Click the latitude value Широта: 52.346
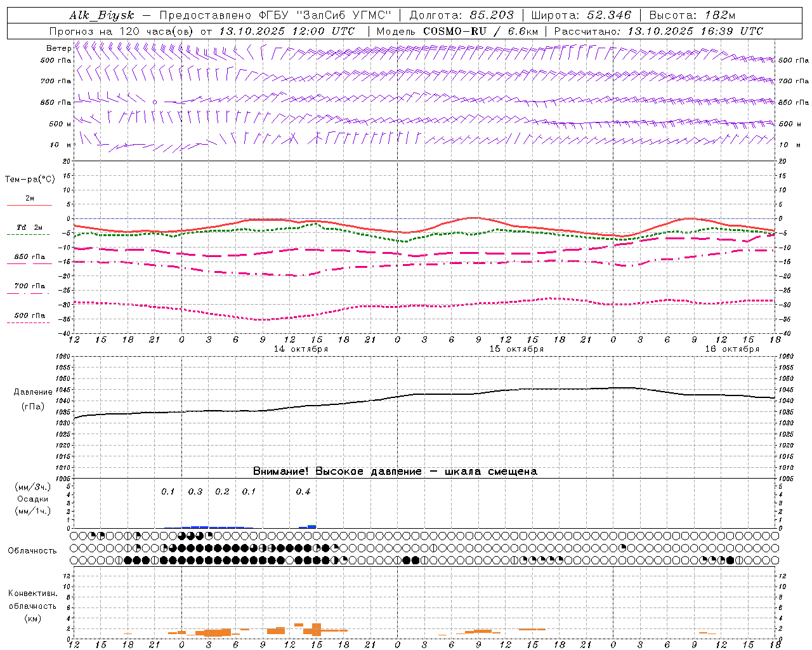This screenshot has height=650, width=812. pos(581,15)
